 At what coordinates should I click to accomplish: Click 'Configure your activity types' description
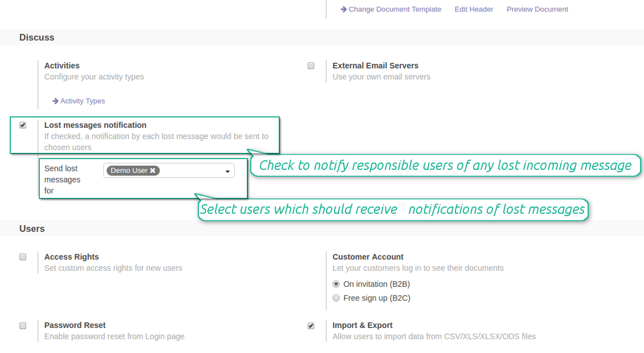tap(94, 77)
